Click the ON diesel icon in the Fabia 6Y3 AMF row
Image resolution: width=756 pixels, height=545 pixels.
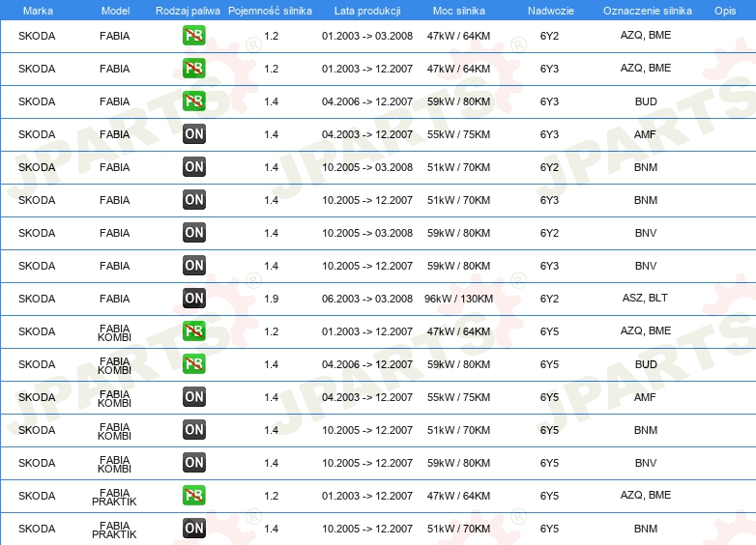point(193,134)
